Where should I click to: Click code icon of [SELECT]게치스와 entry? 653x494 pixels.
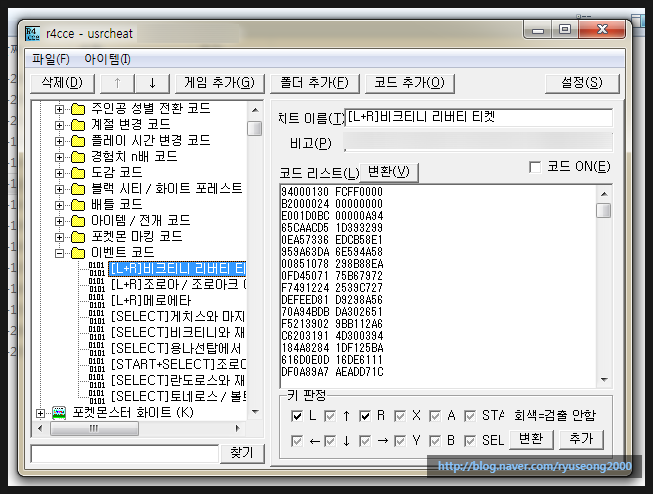point(97,317)
